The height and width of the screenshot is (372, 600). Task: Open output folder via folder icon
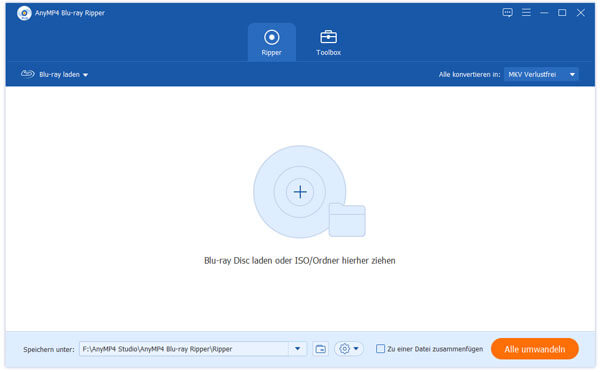320,349
